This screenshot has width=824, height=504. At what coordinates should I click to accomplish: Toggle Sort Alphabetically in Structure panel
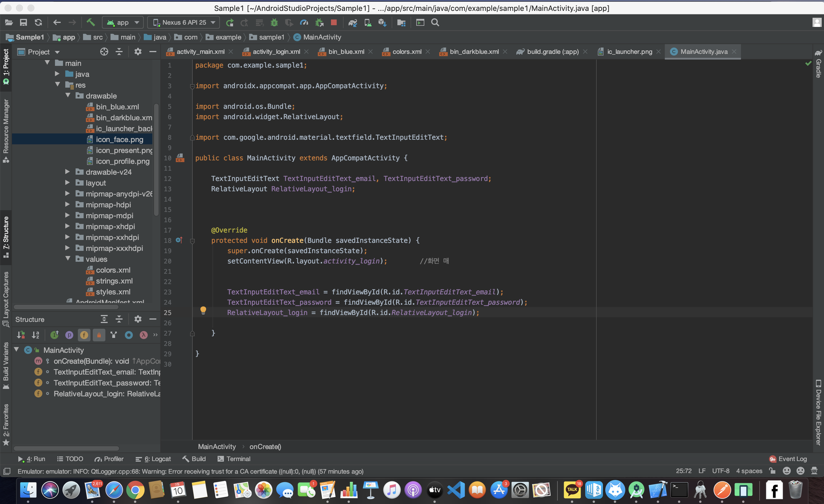click(x=36, y=335)
